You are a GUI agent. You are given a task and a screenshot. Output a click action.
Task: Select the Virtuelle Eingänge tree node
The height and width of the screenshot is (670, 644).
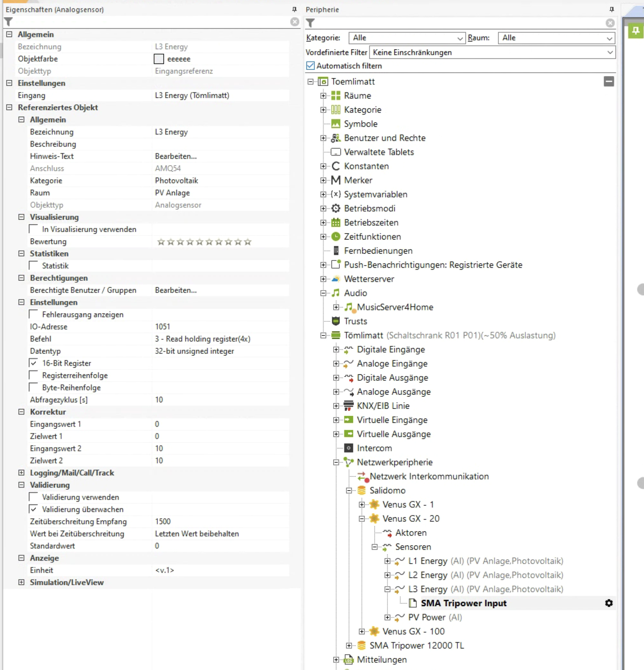pyautogui.click(x=392, y=420)
